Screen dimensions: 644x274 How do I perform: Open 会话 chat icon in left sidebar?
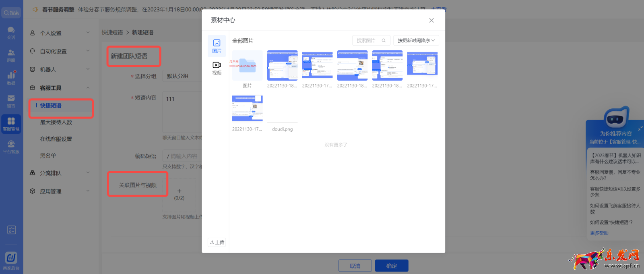[11, 32]
